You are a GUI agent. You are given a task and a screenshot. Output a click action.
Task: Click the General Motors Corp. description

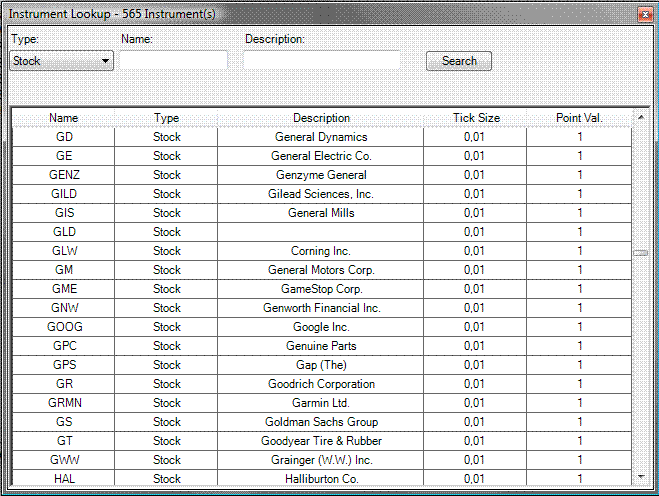(321, 270)
